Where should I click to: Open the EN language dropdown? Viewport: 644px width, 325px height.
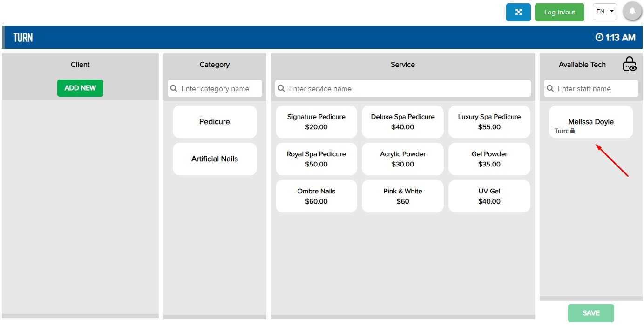[x=604, y=12]
